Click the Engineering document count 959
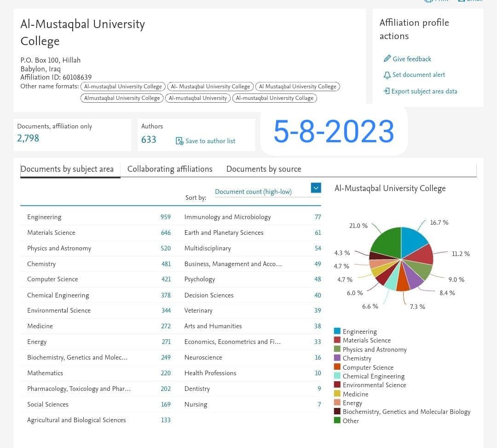Screen dimensions: 497x448 coord(166,217)
